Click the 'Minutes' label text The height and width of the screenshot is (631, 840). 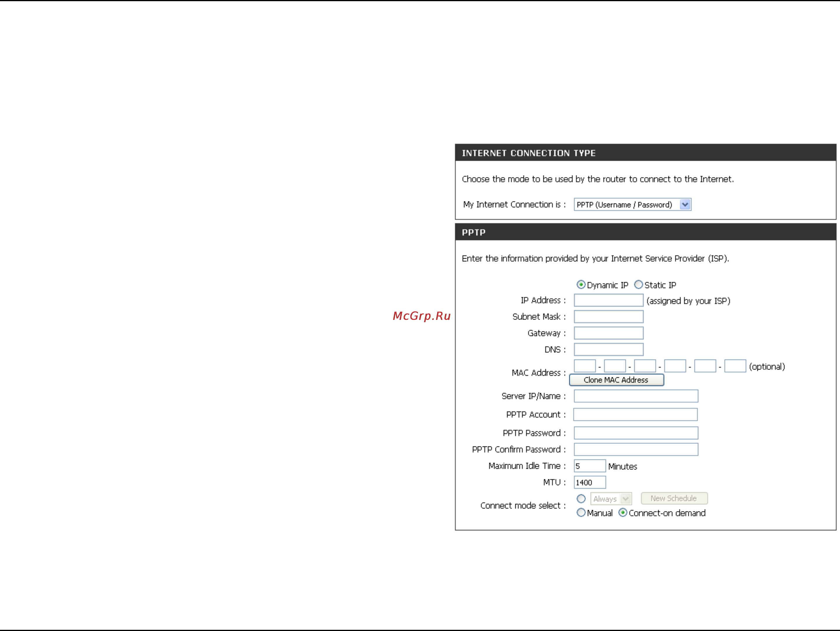click(622, 466)
